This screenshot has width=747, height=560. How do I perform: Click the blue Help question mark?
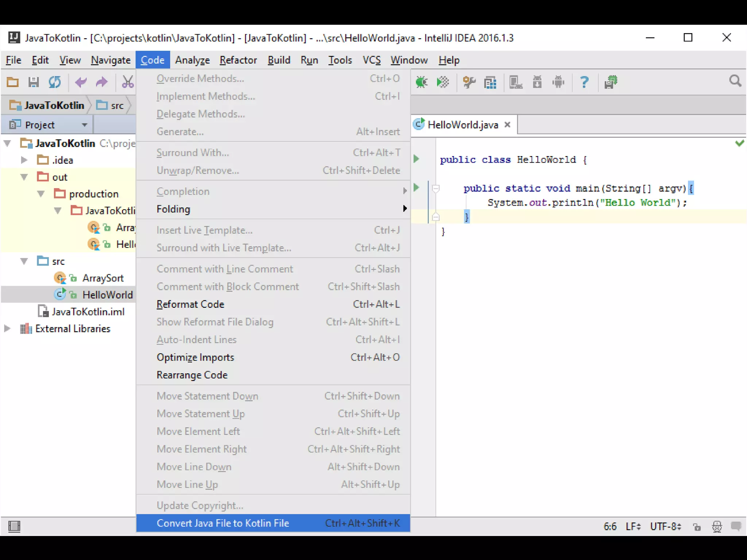click(584, 82)
